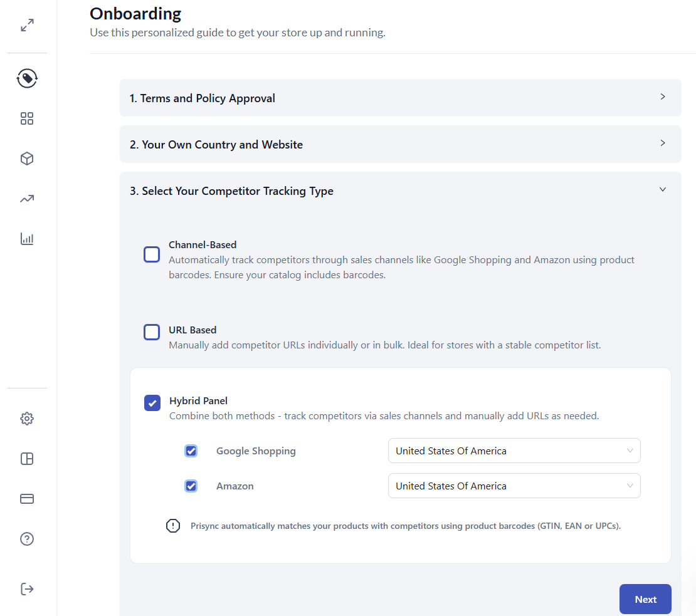Click the expand arrows icon in sidebar
696x616 pixels.
coord(27,26)
